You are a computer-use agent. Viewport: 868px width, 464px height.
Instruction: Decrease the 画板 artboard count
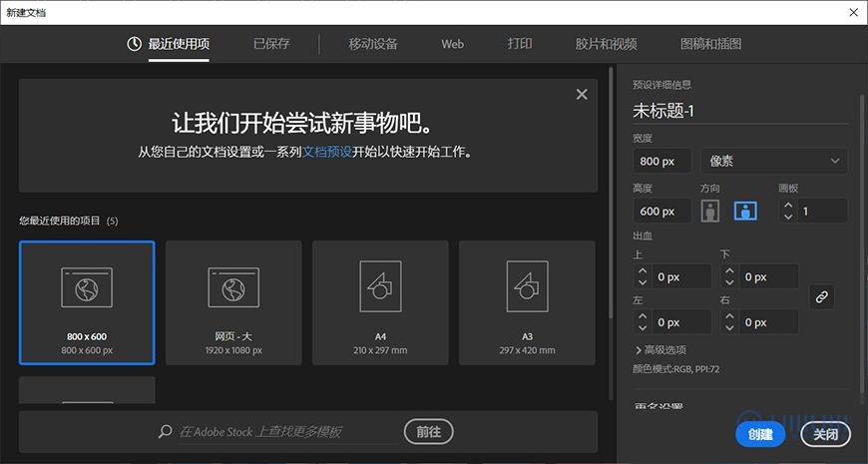[789, 217]
